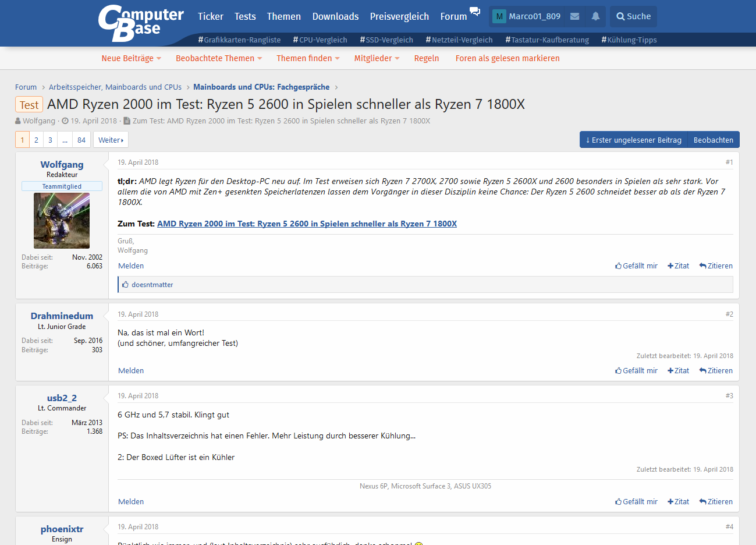Open the Downloads menu
The width and height of the screenshot is (756, 545).
335,16
